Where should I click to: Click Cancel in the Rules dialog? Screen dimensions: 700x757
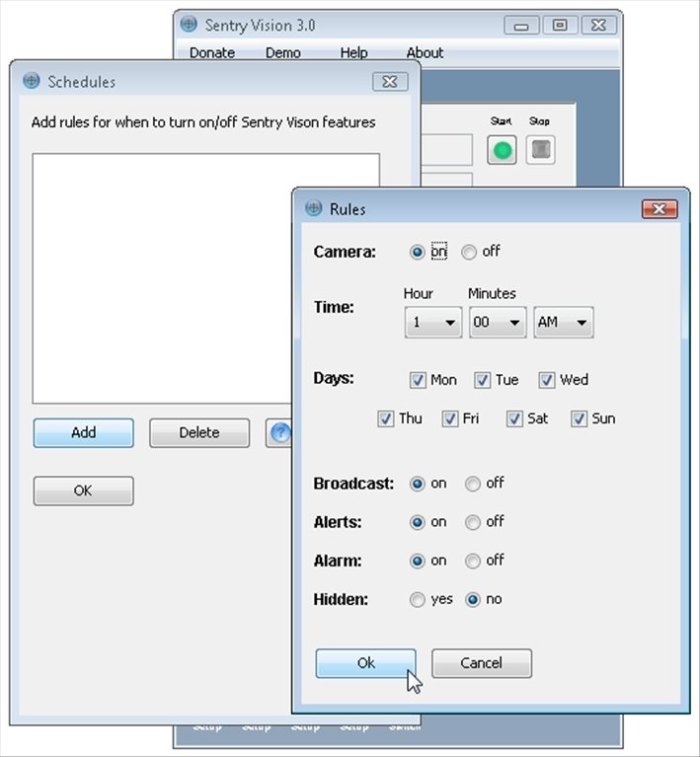tap(482, 663)
